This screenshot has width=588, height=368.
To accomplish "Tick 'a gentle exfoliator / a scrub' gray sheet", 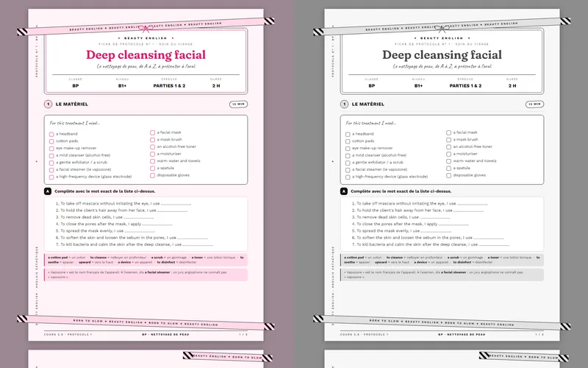I will (x=348, y=163).
